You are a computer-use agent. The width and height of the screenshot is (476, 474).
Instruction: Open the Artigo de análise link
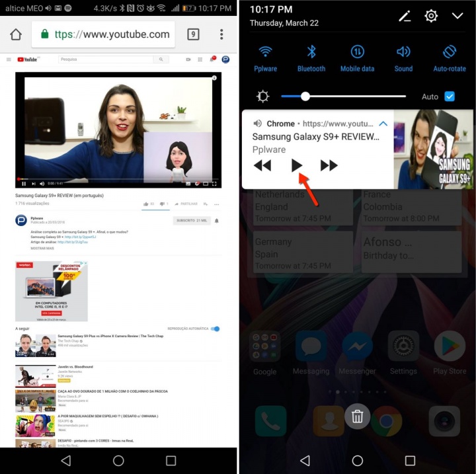coord(73,242)
